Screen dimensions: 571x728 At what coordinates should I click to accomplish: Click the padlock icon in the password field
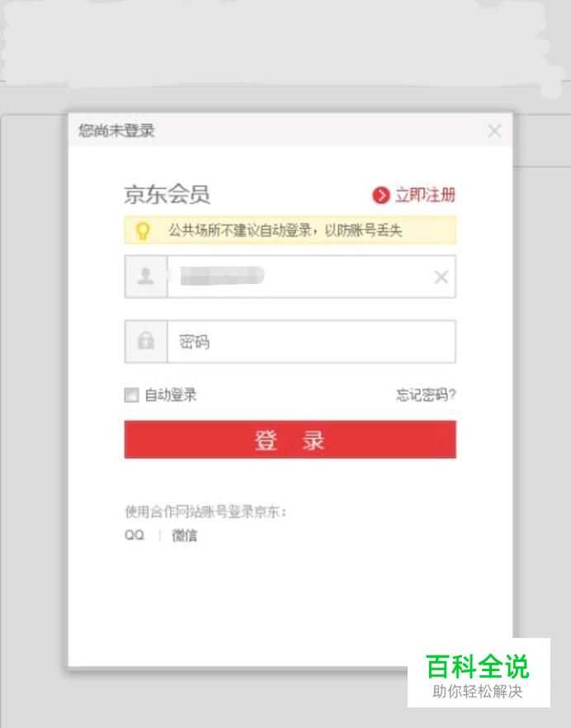point(146,340)
